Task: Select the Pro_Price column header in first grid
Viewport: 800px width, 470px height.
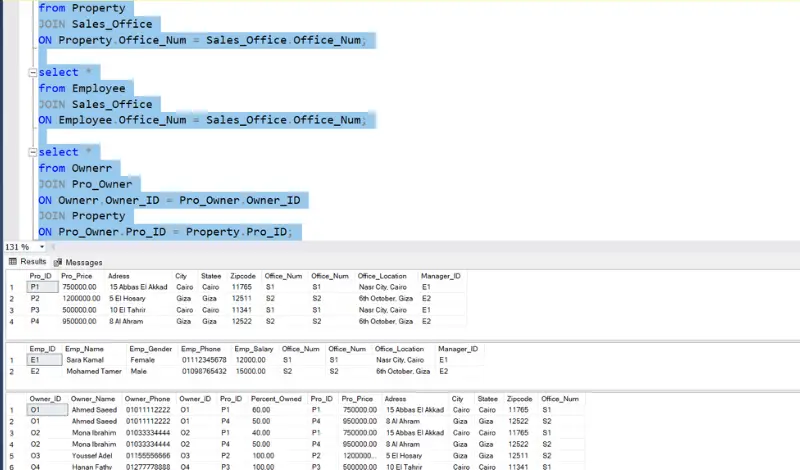Action: tap(77, 276)
